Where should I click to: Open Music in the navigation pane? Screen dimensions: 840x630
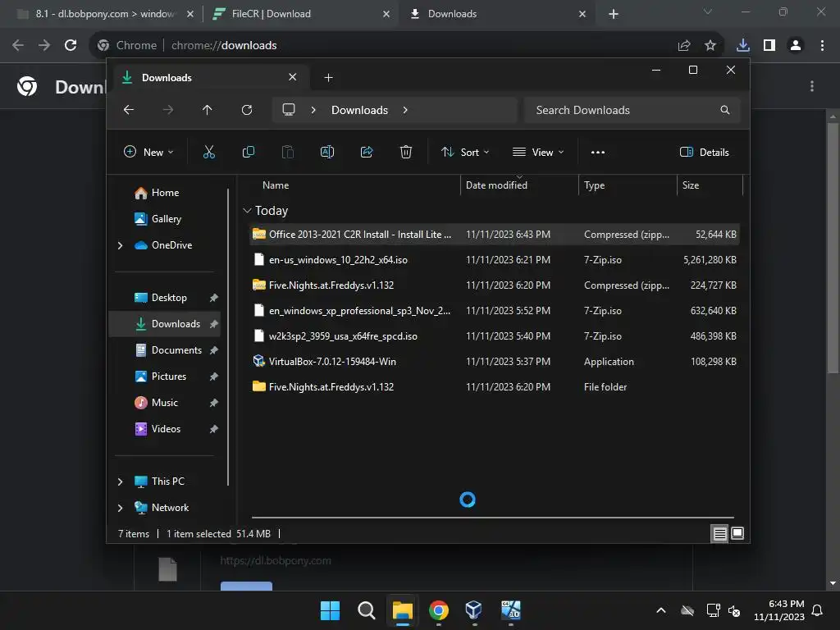(x=164, y=403)
